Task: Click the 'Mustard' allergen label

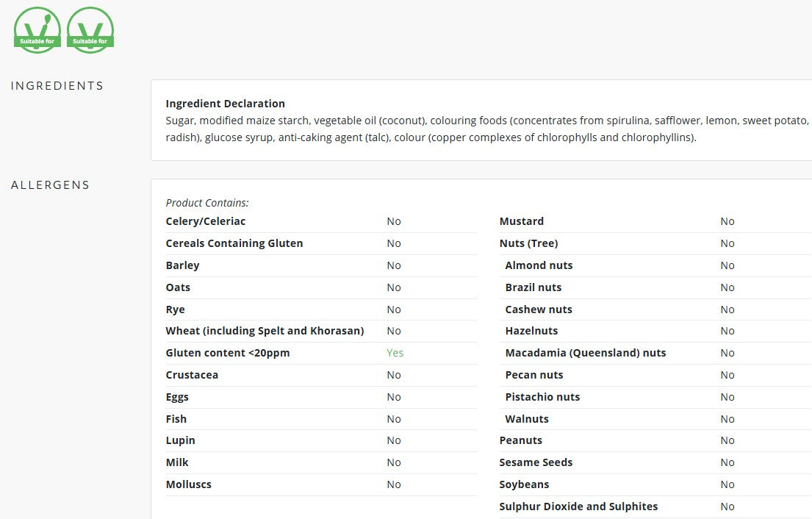Action: (522, 221)
